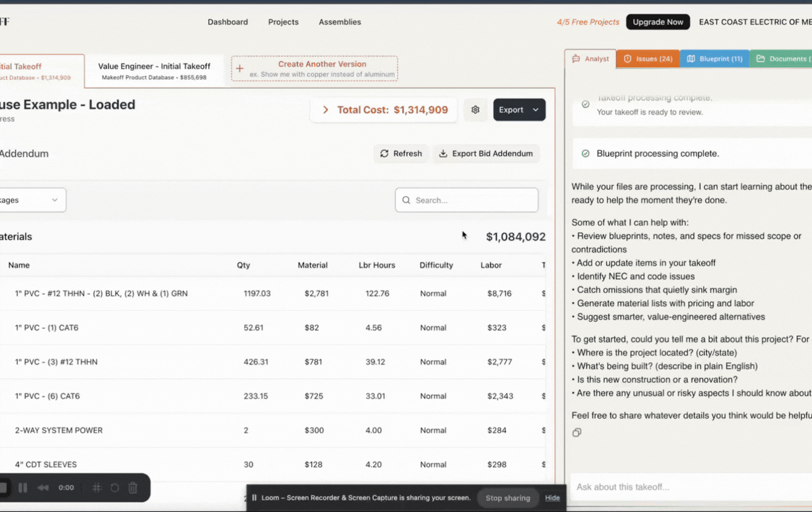Click the rewind icon in Loom toolbar
Screen dimensions: 812x512
point(43,488)
